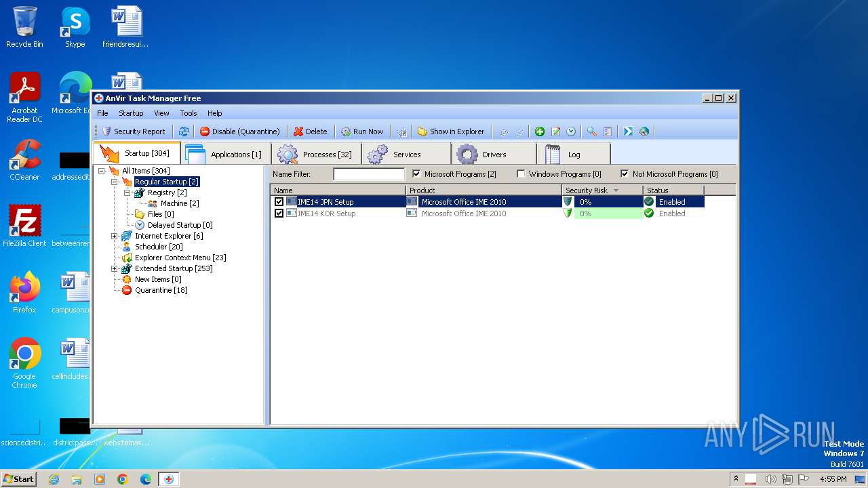868x488 pixels.
Task: Click the properties sheet toolbar icon
Action: coord(608,131)
